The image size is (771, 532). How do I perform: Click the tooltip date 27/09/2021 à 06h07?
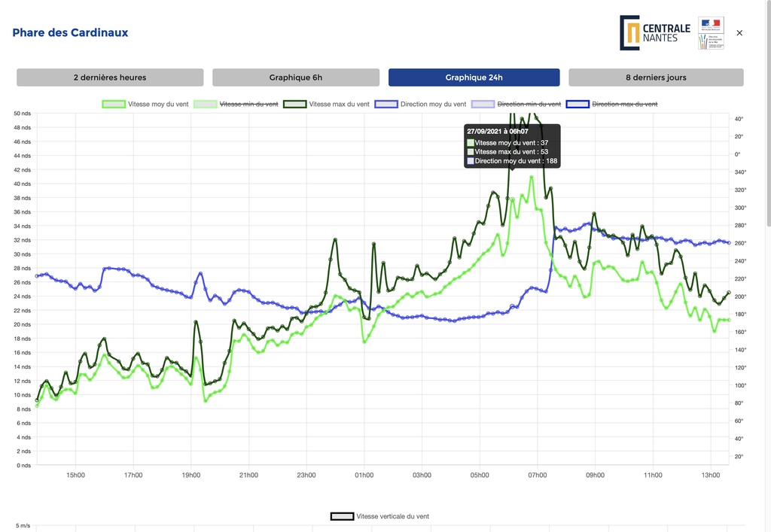pyautogui.click(x=498, y=132)
